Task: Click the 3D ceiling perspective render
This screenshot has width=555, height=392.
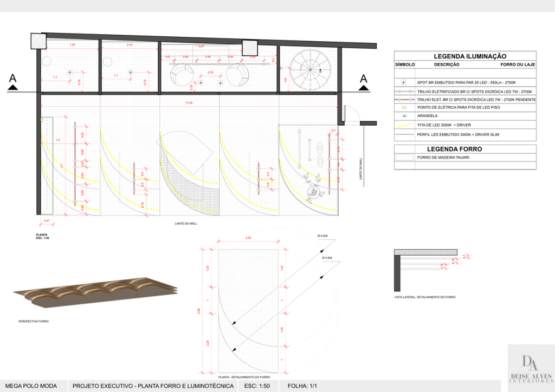Action: [x=96, y=292]
